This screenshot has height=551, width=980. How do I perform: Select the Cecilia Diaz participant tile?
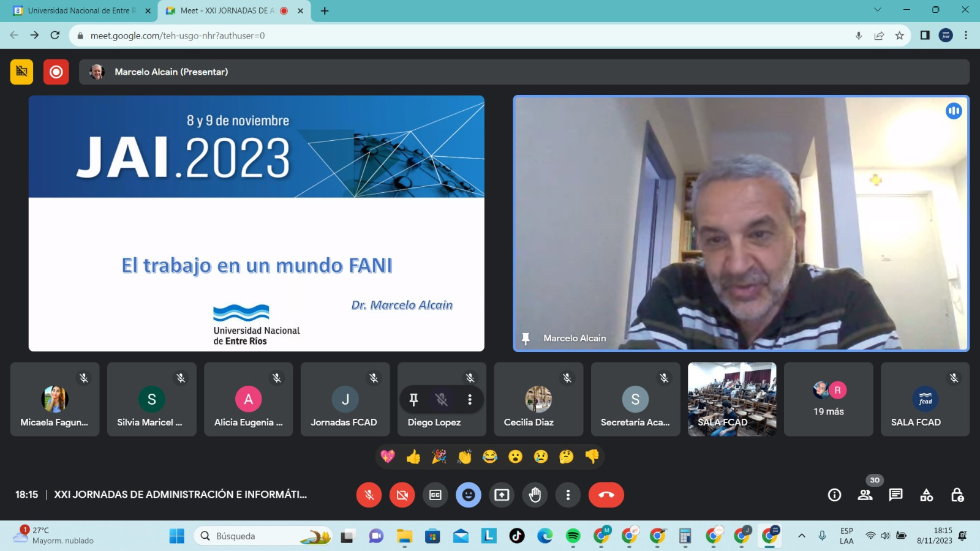pyautogui.click(x=538, y=399)
